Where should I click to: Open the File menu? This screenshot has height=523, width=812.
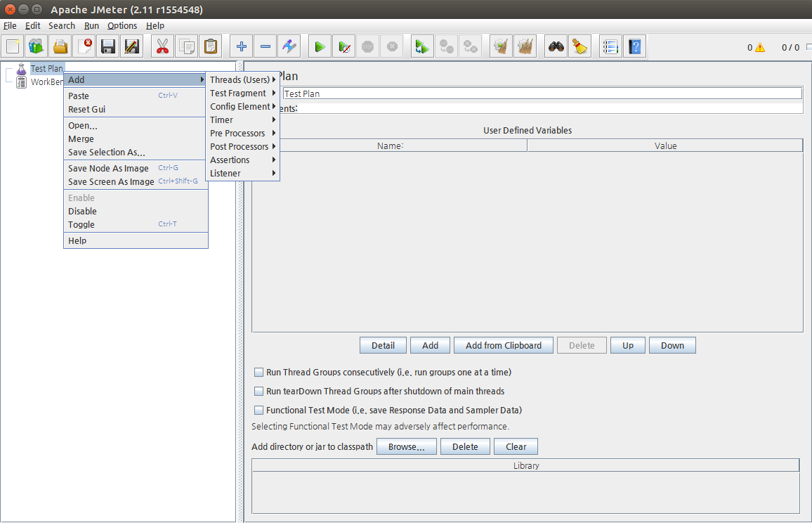[x=10, y=25]
